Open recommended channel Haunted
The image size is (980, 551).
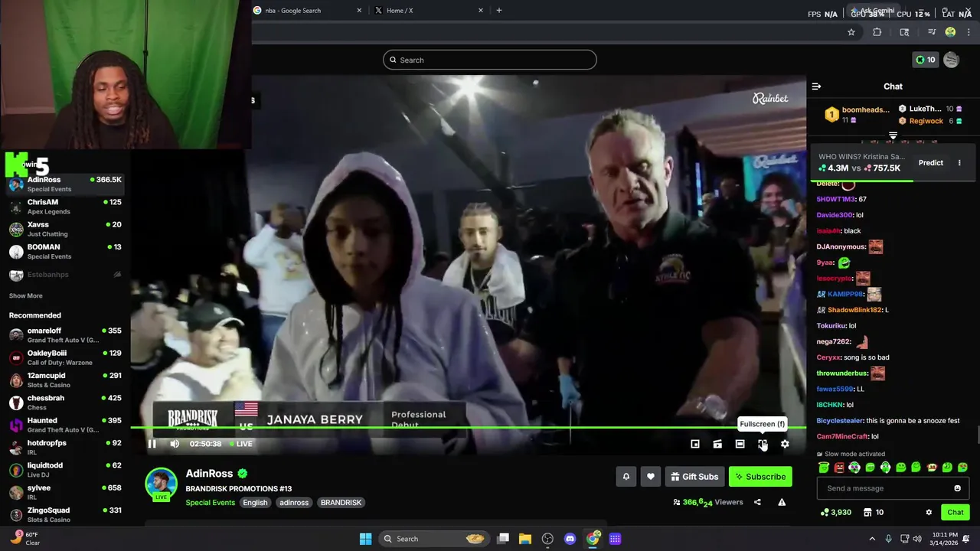pyautogui.click(x=65, y=425)
